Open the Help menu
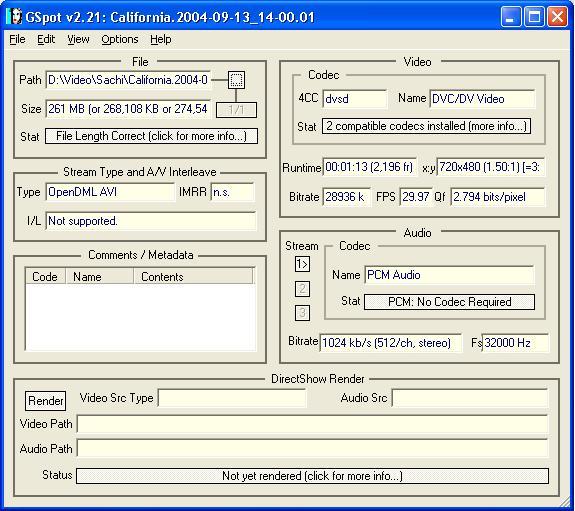Screen dimensions: 575x511 tap(161, 39)
